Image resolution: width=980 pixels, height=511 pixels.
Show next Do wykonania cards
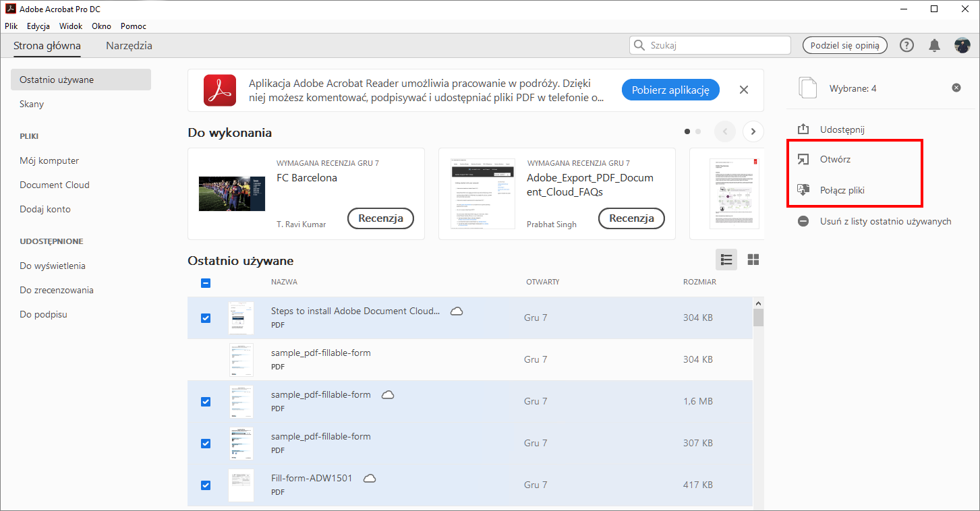(753, 131)
